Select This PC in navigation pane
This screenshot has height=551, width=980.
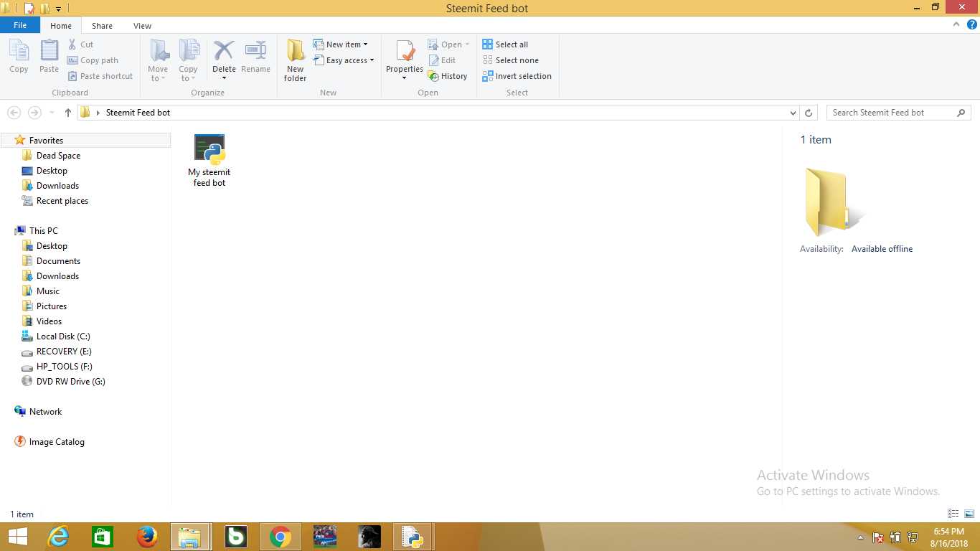[x=43, y=231]
